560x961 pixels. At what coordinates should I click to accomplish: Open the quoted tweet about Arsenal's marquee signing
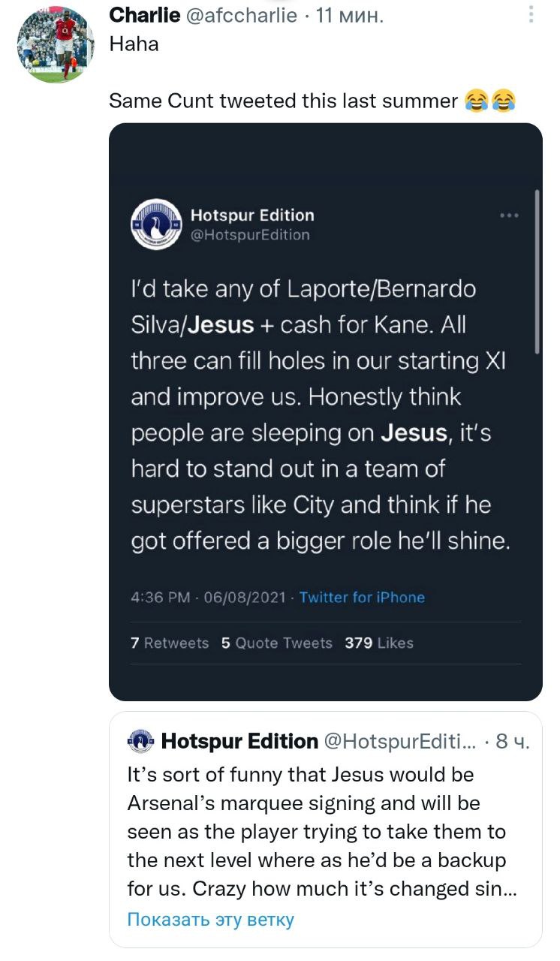pyautogui.click(x=317, y=832)
